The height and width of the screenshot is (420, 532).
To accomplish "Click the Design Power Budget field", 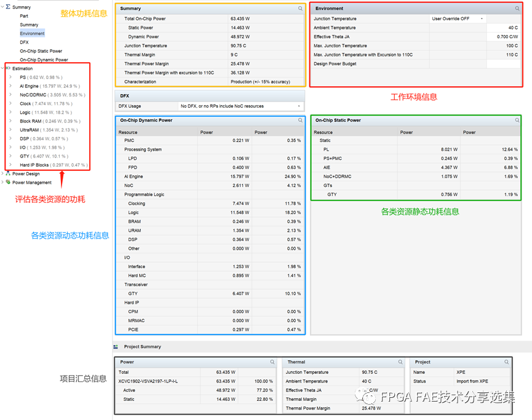I will (x=503, y=64).
